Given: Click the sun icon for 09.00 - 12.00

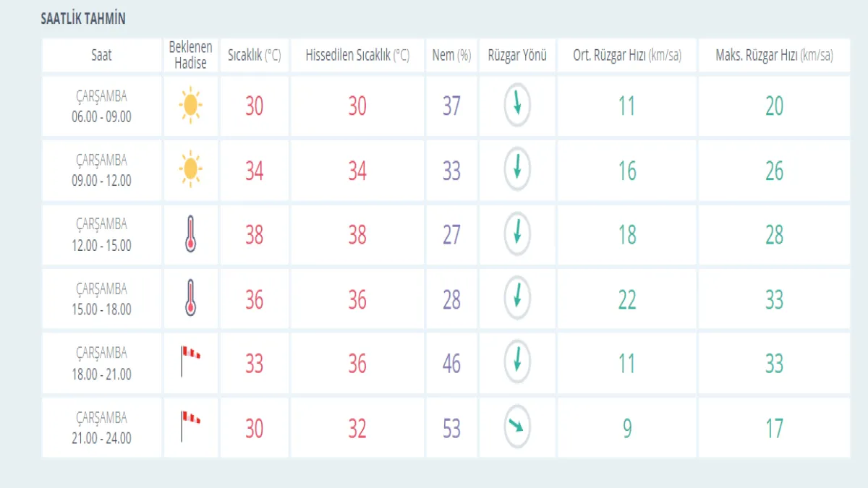Looking at the screenshot, I should [x=190, y=170].
